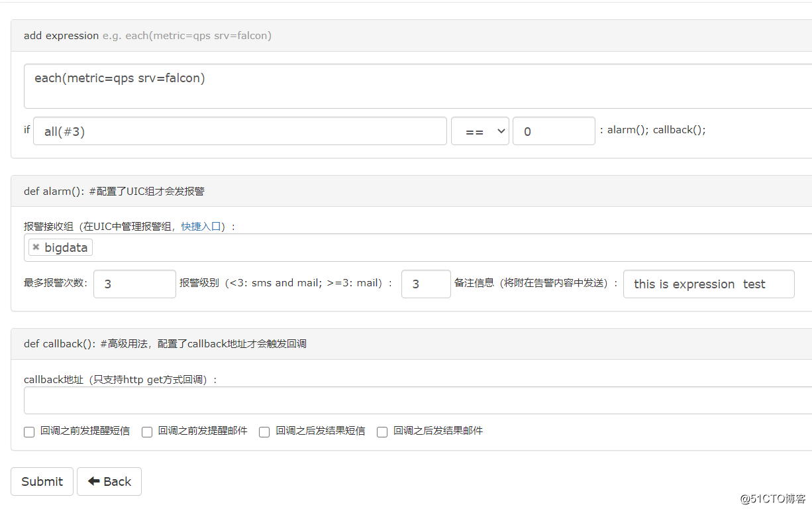Image resolution: width=812 pixels, height=511 pixels.
Task: Go back with the Back button
Action: coord(109,482)
